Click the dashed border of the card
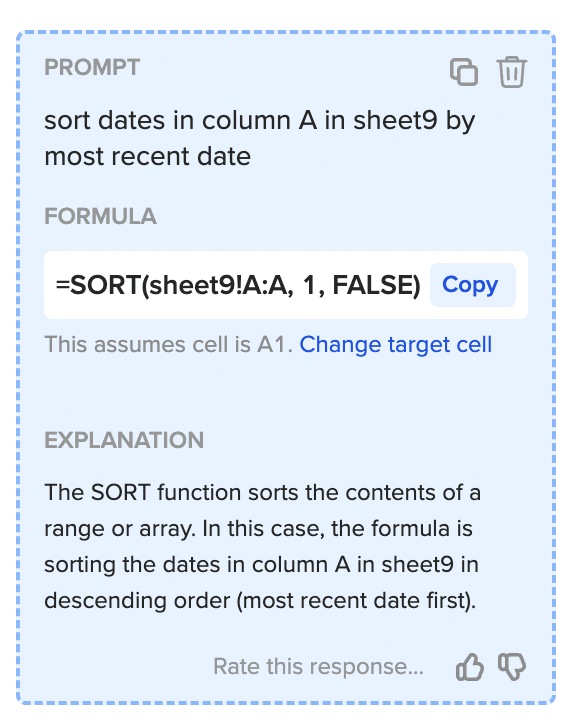The image size is (574, 722). click(x=285, y=32)
